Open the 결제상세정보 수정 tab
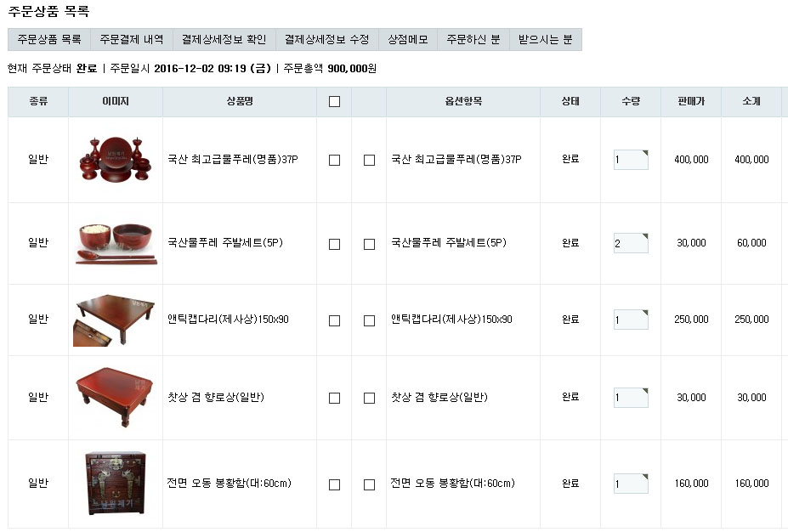The height and width of the screenshot is (532, 788). (326, 40)
